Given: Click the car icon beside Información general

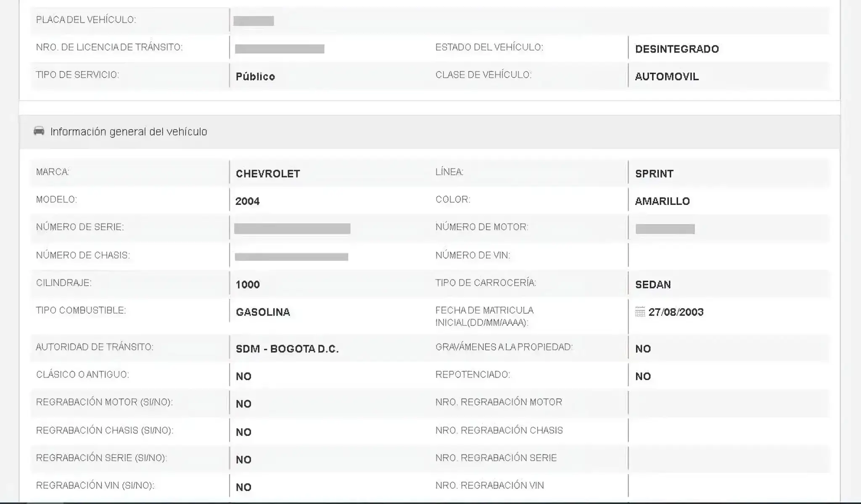Looking at the screenshot, I should point(39,131).
